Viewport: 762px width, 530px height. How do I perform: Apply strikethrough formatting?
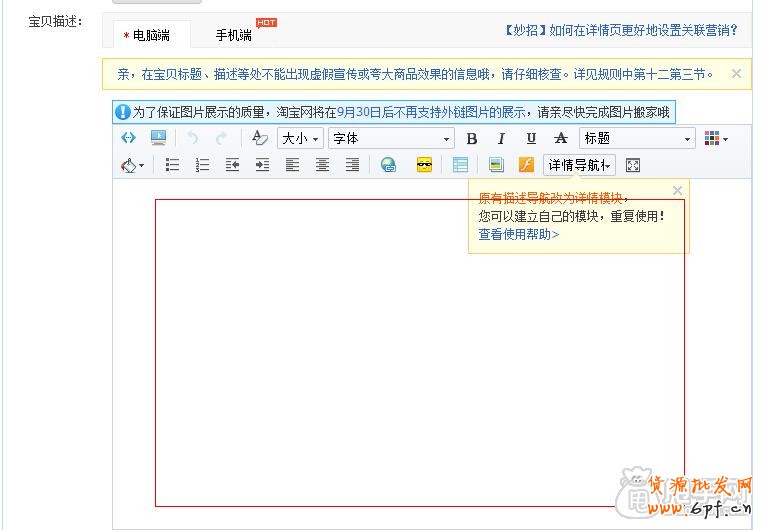coord(561,139)
